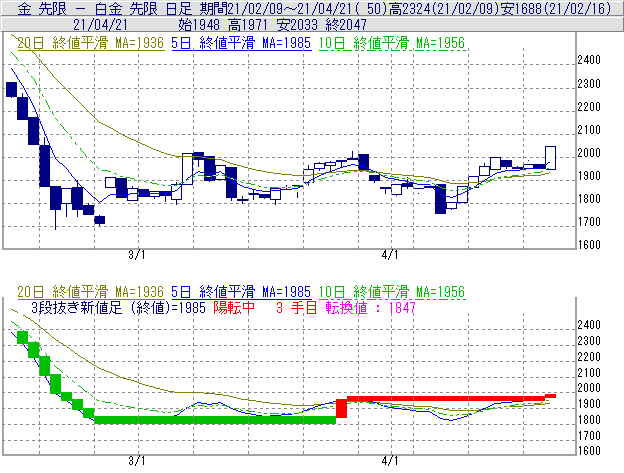The image size is (624, 473).
Task: Click the period high "高2324(21/02/09)"
Action: pos(444,8)
